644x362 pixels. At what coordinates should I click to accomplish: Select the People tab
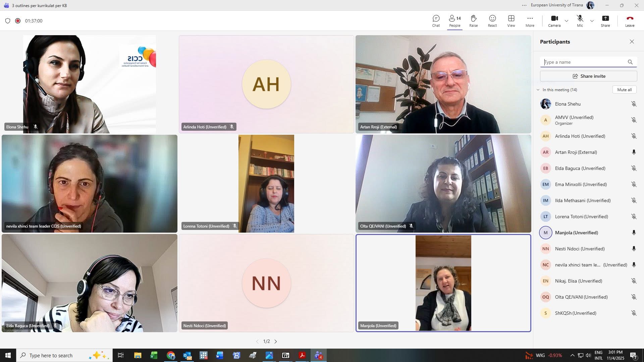[x=454, y=21]
